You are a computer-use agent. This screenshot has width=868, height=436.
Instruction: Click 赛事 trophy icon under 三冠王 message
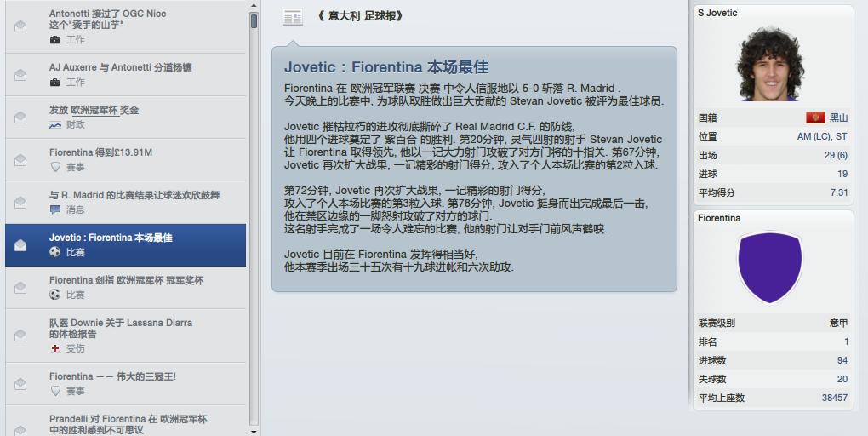coord(54,391)
